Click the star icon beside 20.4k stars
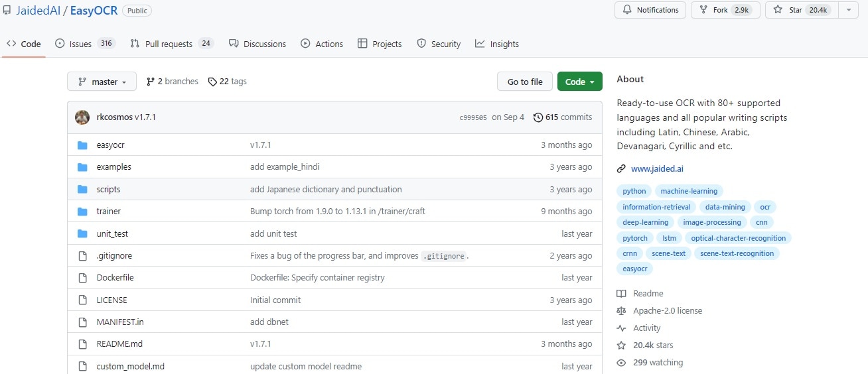Image resolution: width=868 pixels, height=374 pixels. [x=621, y=345]
